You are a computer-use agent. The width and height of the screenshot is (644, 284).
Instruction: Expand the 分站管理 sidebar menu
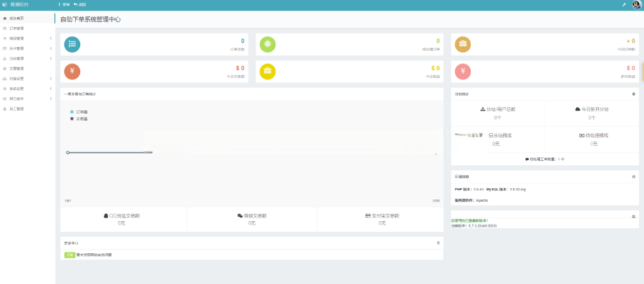pyautogui.click(x=27, y=58)
